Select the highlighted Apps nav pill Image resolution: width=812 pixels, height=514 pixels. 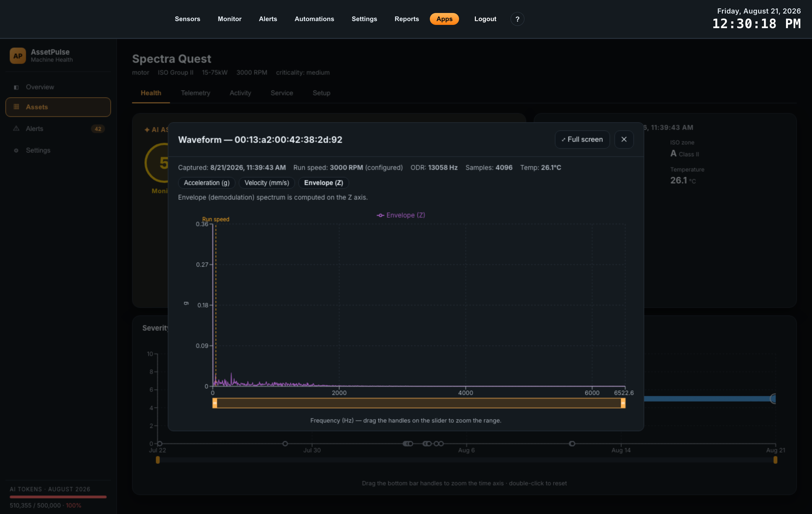click(x=444, y=19)
